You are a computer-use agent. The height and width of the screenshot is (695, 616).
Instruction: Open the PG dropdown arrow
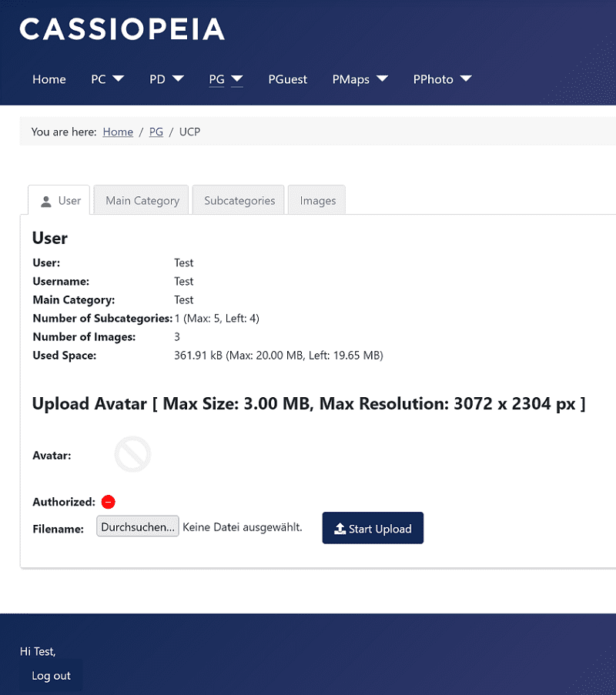(x=236, y=79)
